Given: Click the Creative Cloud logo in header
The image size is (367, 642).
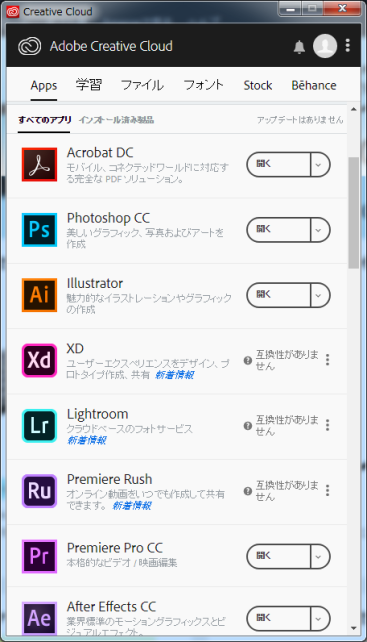Looking at the screenshot, I should 29,46.
